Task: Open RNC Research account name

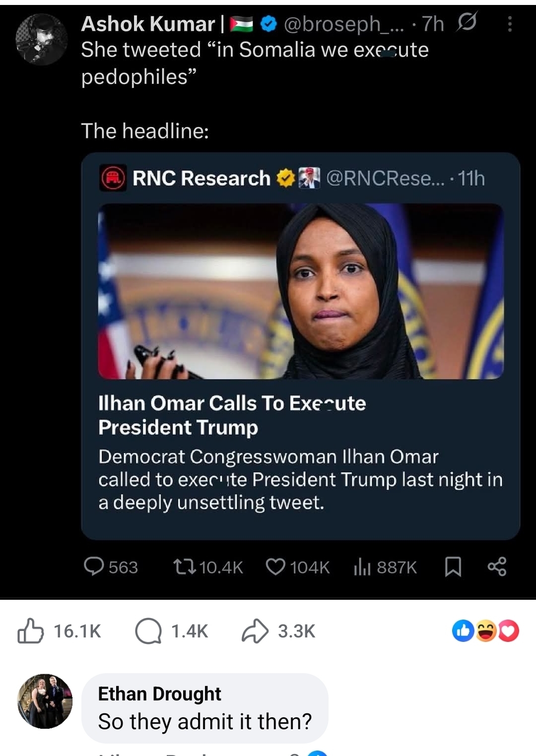Action: tap(201, 178)
